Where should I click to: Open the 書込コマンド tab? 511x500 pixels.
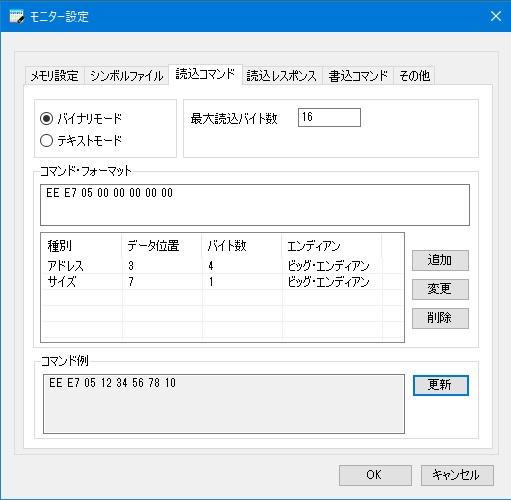point(358,76)
